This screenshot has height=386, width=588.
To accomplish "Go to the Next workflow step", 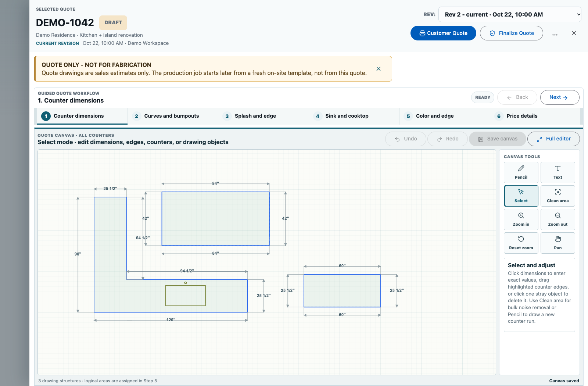I will 560,97.
